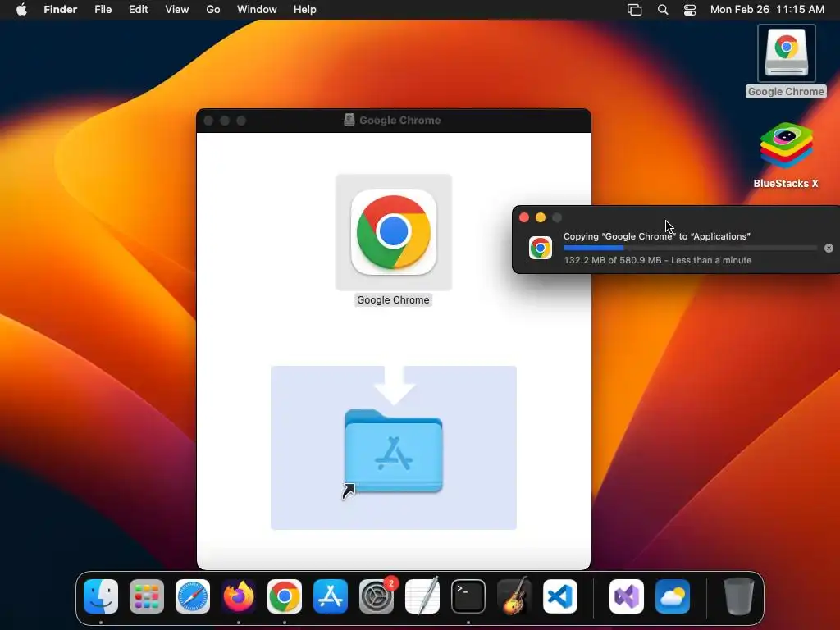Open the Edit menu

tap(138, 10)
